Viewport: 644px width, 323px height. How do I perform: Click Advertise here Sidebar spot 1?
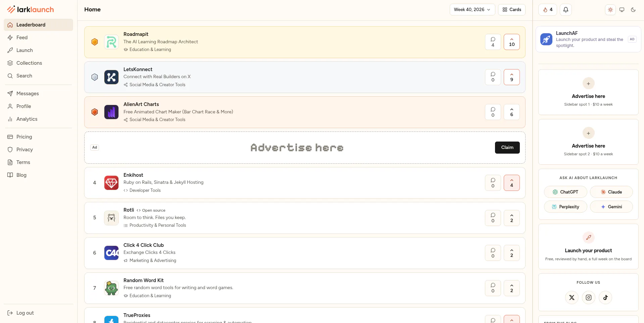(588, 92)
